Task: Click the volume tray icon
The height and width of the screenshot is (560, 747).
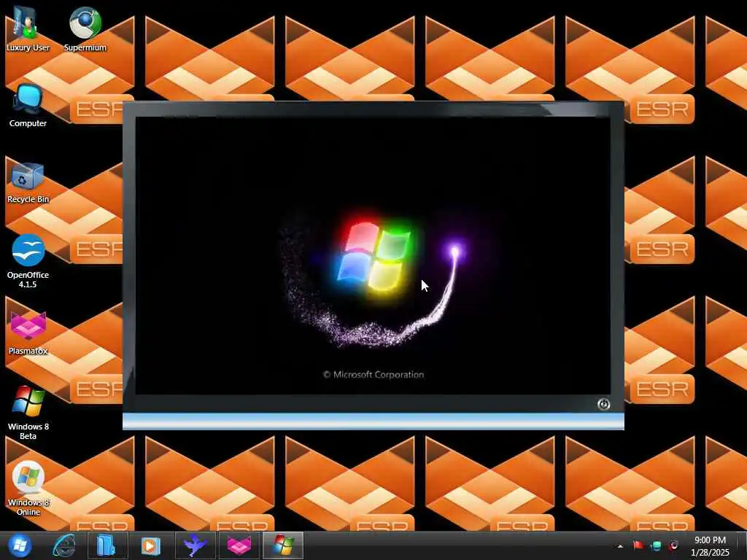Action: [673, 545]
